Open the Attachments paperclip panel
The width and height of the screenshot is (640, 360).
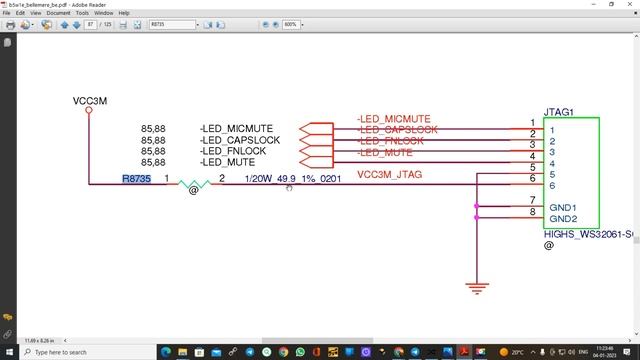[x=8, y=334]
